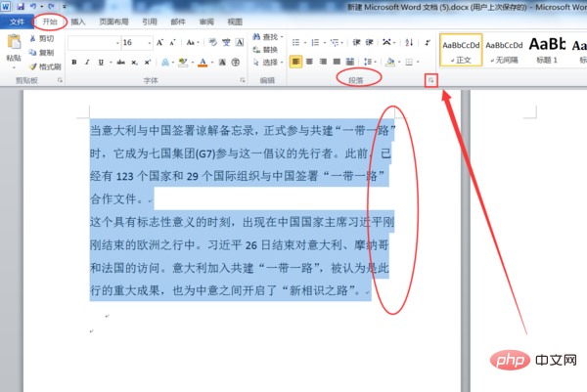587x392 pixels.
Task: Click the font color A button
Action: click(x=202, y=62)
